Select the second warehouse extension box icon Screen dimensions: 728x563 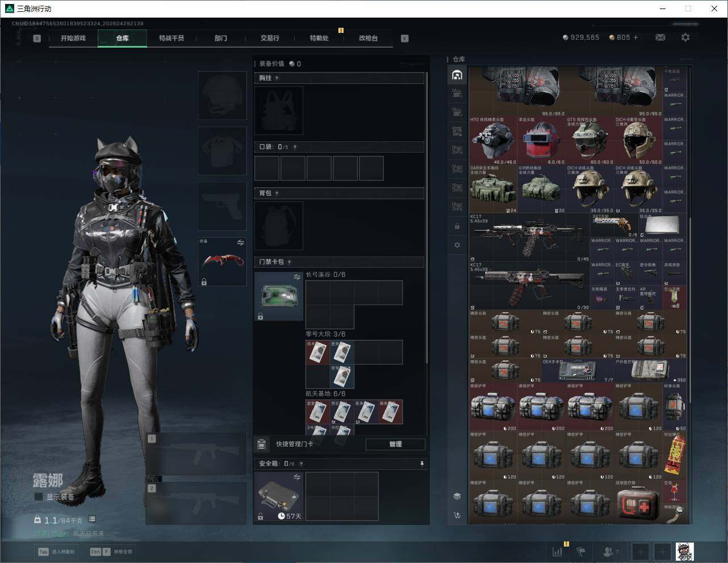coord(457,111)
